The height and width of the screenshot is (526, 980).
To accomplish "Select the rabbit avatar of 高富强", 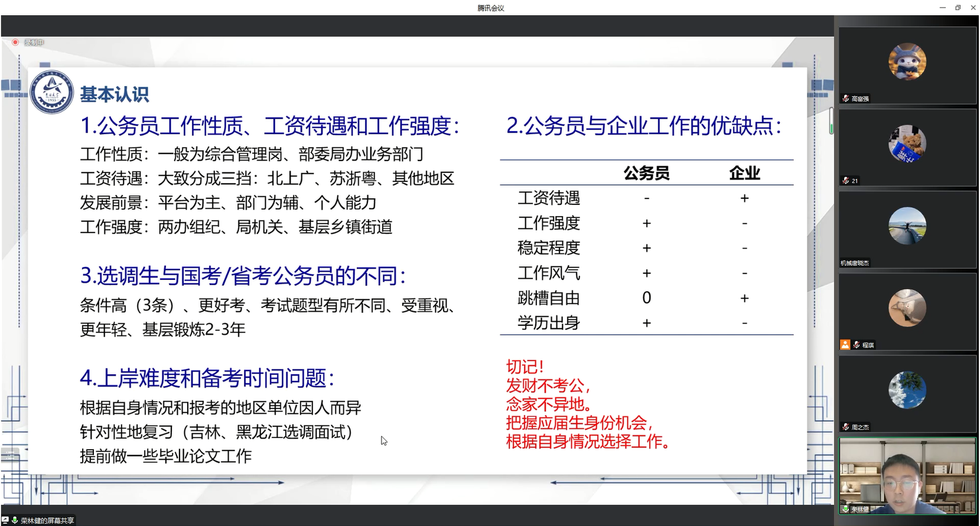I will [x=907, y=62].
